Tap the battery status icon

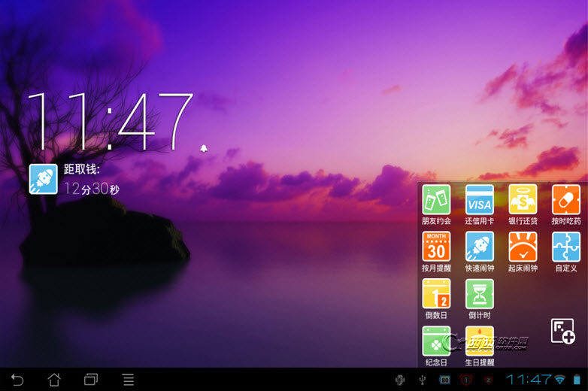click(577, 380)
